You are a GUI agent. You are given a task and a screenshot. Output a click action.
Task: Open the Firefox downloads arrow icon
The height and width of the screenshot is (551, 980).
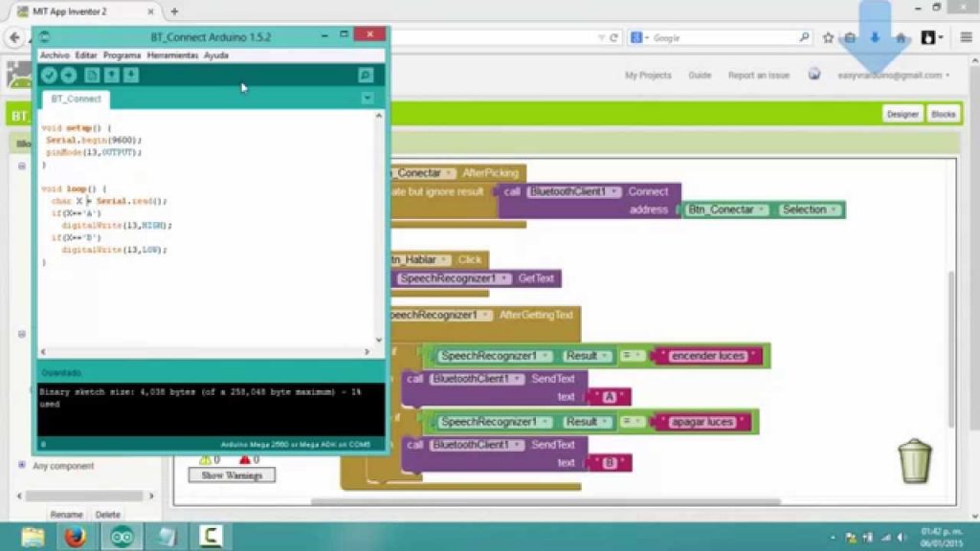point(875,38)
